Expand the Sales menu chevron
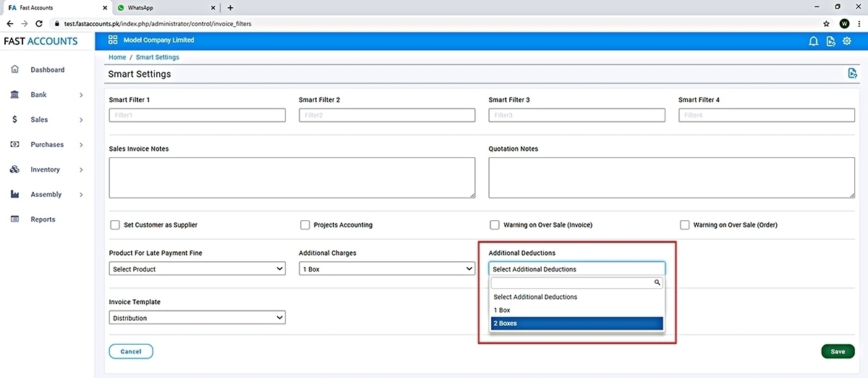The image size is (868, 378). coord(81,120)
